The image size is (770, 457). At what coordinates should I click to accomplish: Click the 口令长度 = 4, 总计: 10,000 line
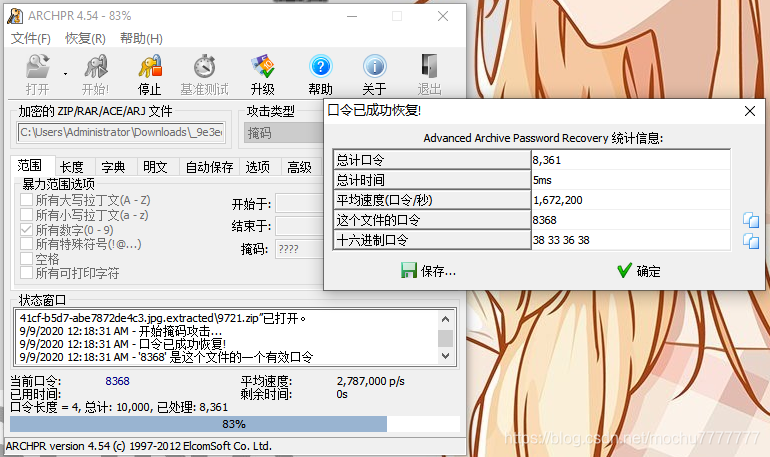pos(119,407)
